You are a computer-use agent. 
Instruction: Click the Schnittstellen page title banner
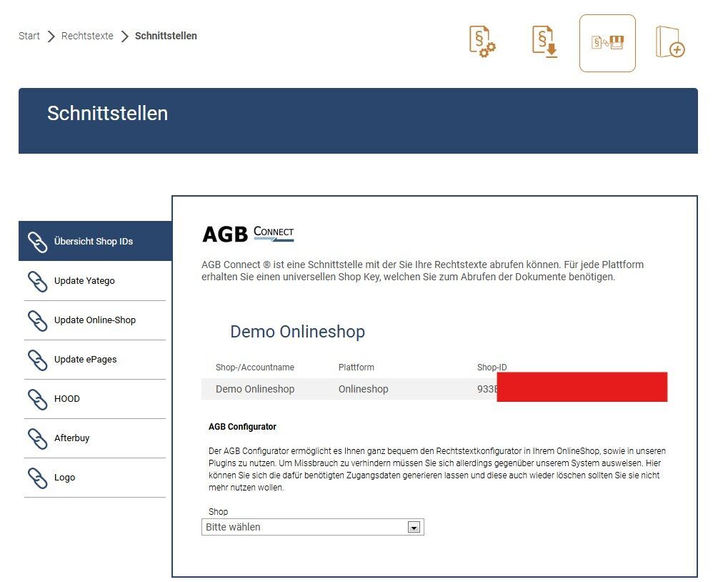pyautogui.click(x=358, y=121)
